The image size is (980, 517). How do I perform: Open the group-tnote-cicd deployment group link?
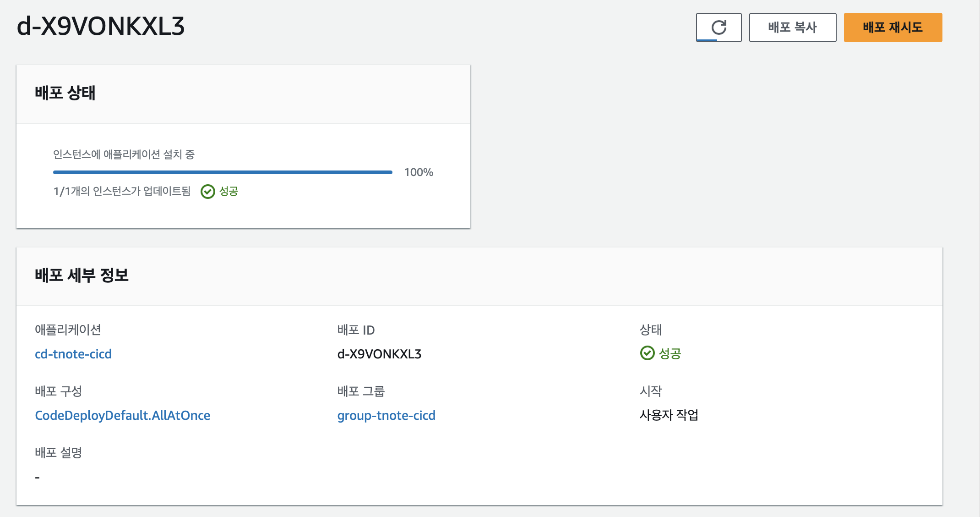386,415
